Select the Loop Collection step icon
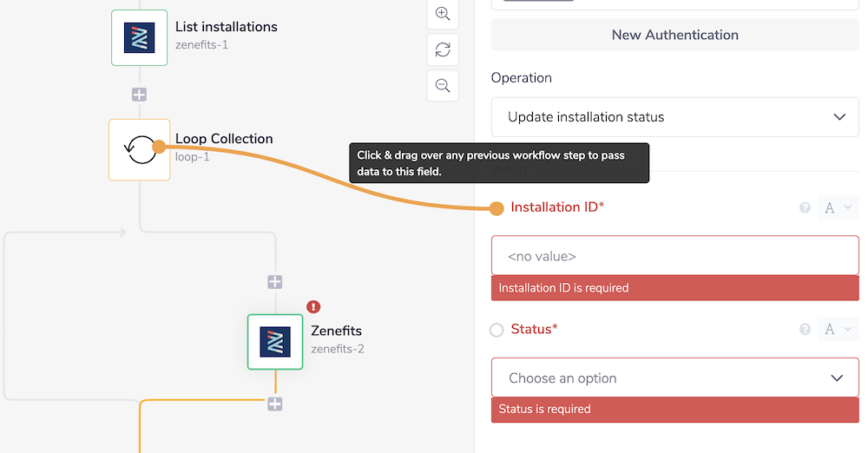 139,149
